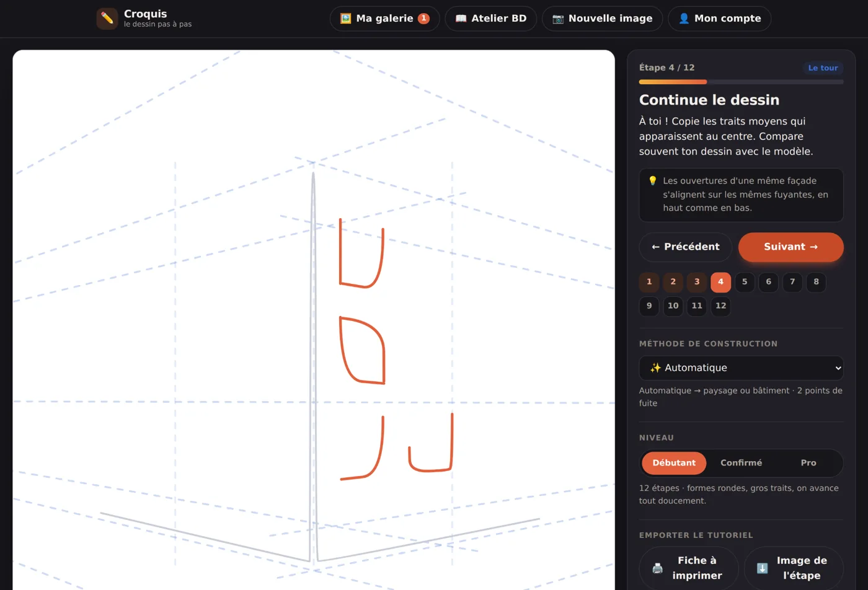Jump to step 12
This screenshot has width=868, height=590.
point(720,306)
